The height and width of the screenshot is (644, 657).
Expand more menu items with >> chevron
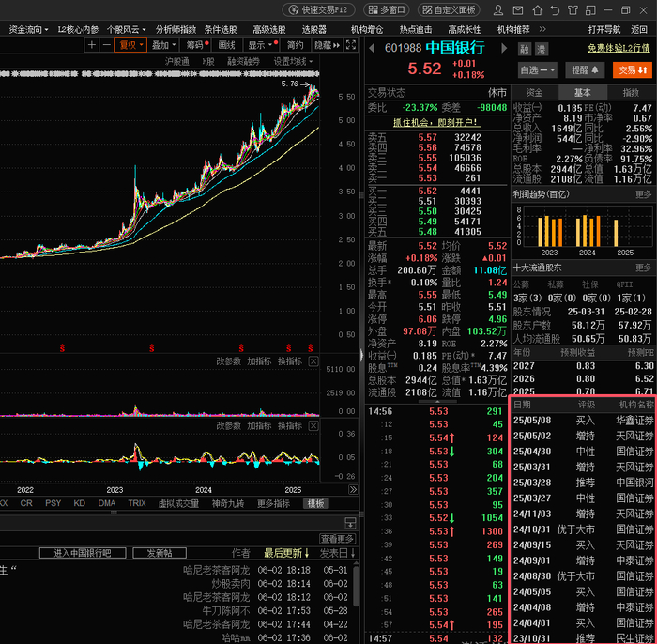pos(542,29)
